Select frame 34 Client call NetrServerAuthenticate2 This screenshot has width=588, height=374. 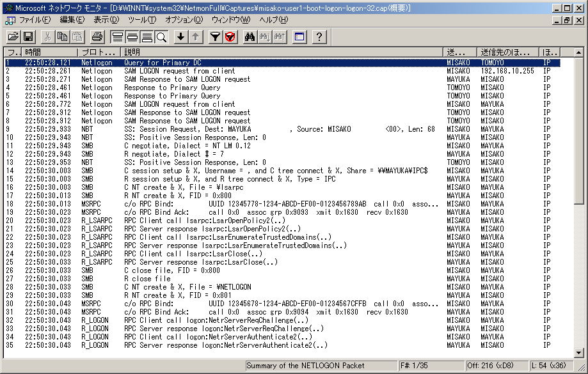282,336
